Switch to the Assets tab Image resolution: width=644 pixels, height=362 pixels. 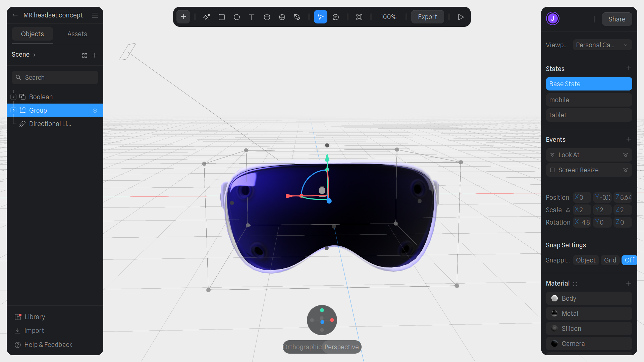77,34
